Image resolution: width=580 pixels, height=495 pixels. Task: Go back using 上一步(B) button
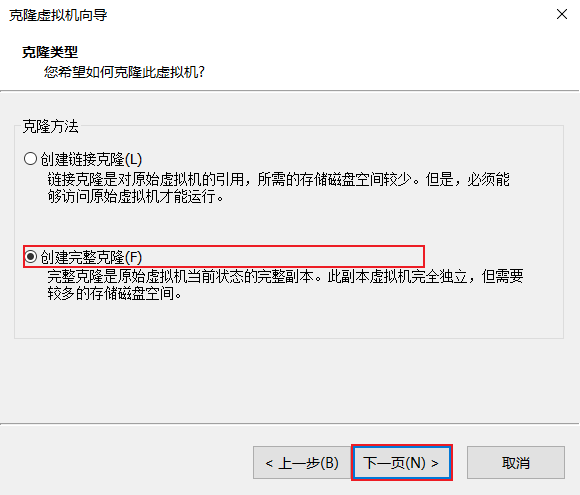pos(302,462)
